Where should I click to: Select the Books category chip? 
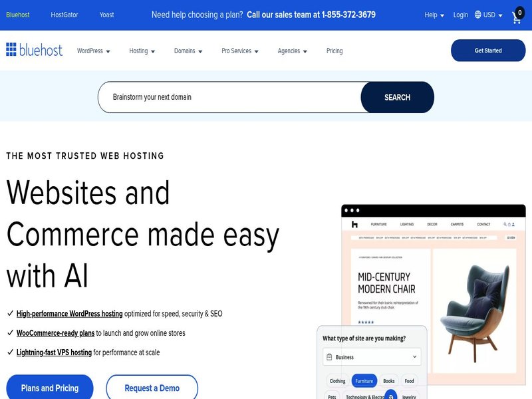[x=389, y=381]
